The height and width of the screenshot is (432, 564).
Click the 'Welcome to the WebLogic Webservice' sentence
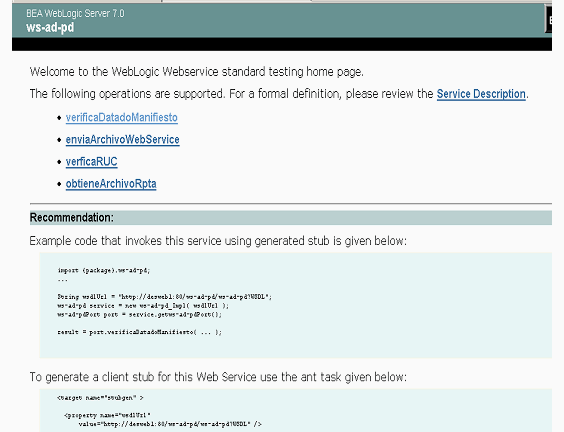[197, 72]
